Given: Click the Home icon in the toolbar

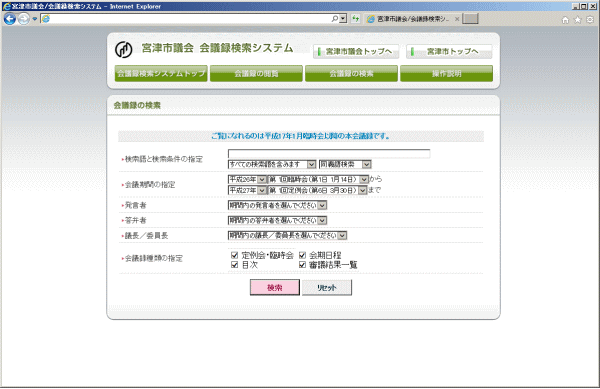Looking at the screenshot, I should [x=566, y=20].
